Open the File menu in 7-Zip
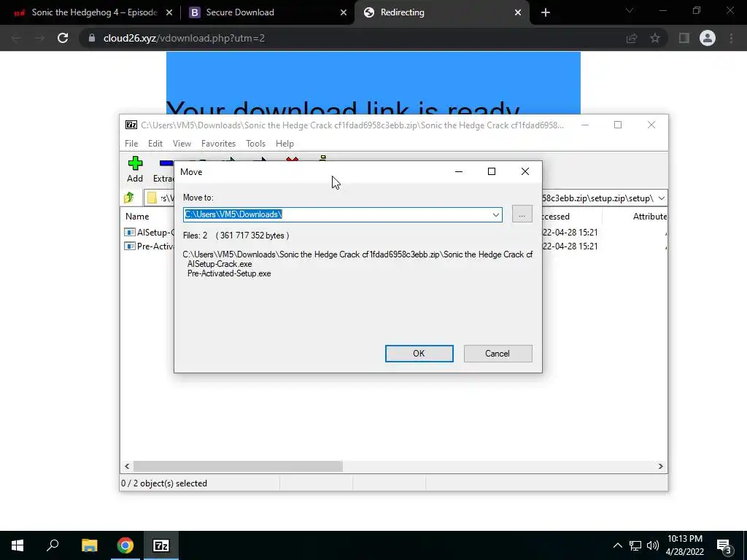Viewport: 747px width, 560px height. 131,144
